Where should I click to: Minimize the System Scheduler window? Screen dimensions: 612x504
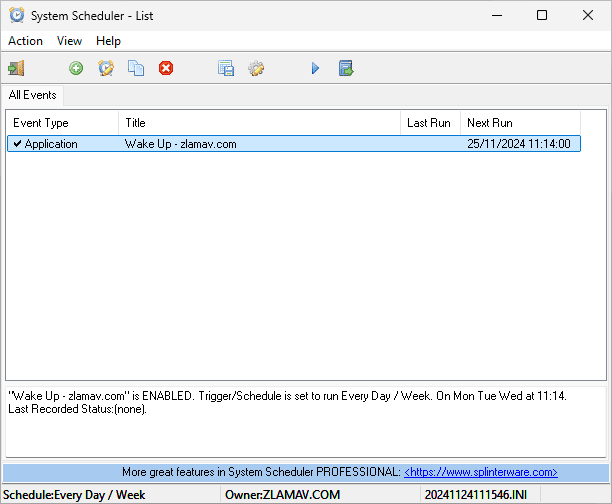click(497, 16)
